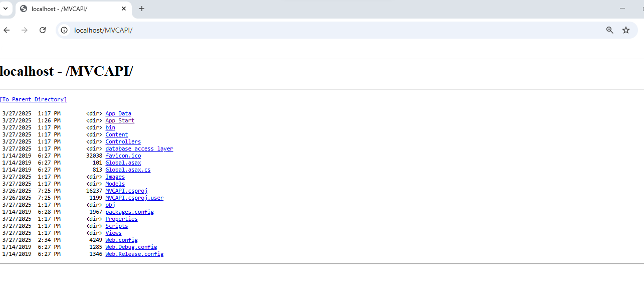This screenshot has width=644, height=289.
Task: Open the Views directory
Action: [113, 233]
